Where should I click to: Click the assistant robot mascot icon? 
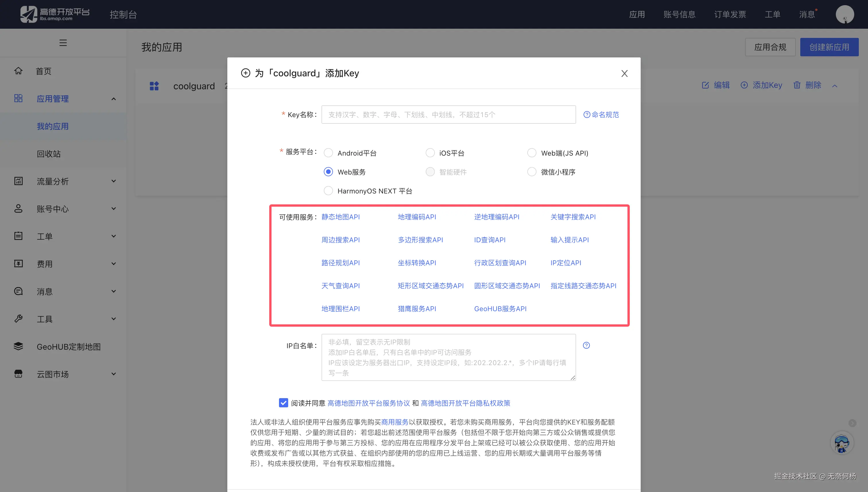(x=841, y=443)
